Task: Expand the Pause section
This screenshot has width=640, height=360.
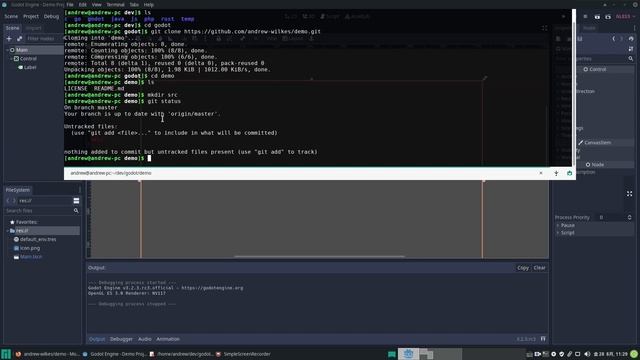Action: [568, 225]
